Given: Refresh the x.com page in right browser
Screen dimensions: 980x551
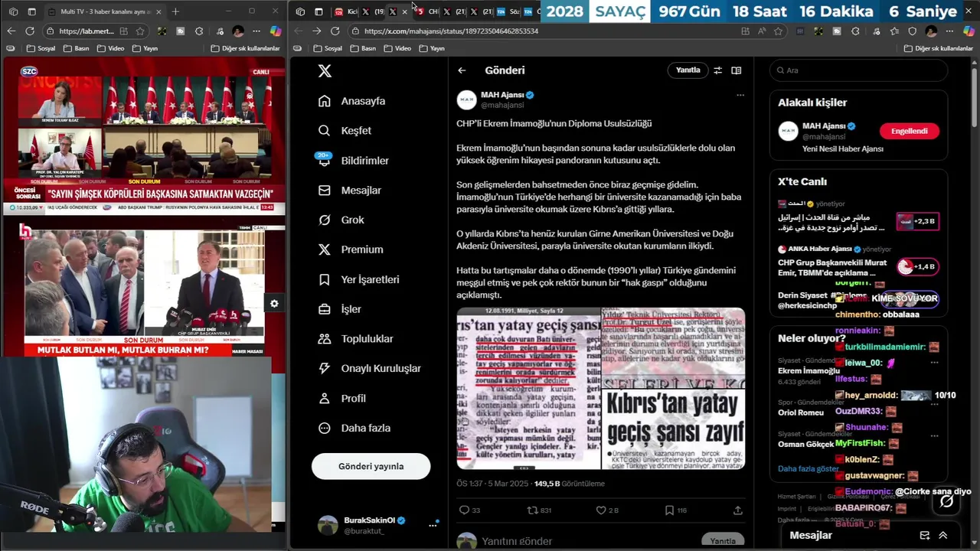Looking at the screenshot, I should pos(335,31).
